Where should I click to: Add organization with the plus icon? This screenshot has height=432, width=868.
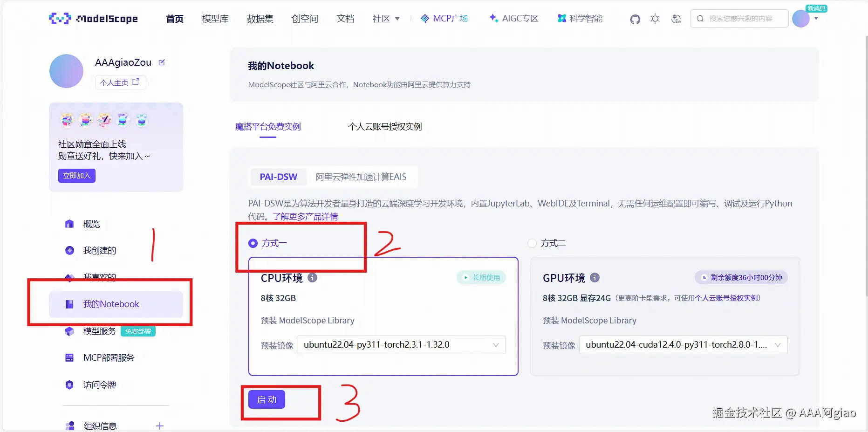click(160, 426)
